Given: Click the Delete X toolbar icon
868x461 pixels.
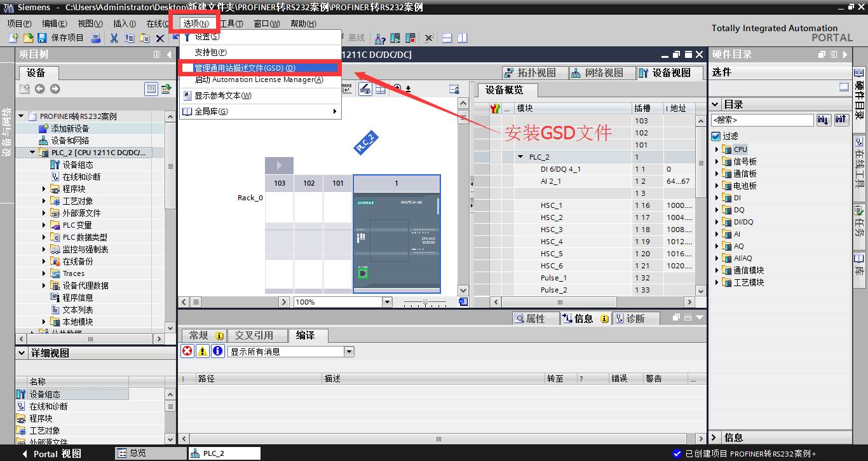Looking at the screenshot, I should [160, 38].
